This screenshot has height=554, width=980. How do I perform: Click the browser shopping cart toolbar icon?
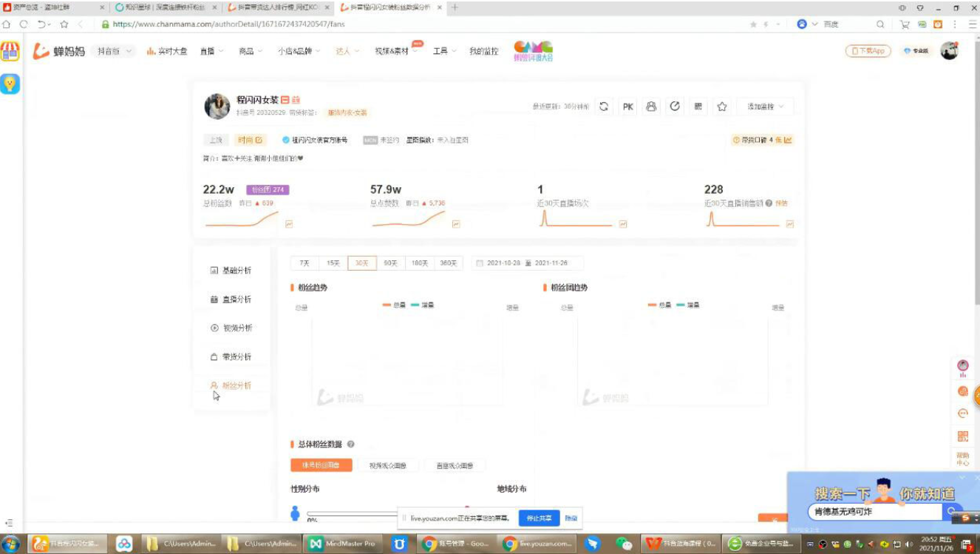(905, 24)
